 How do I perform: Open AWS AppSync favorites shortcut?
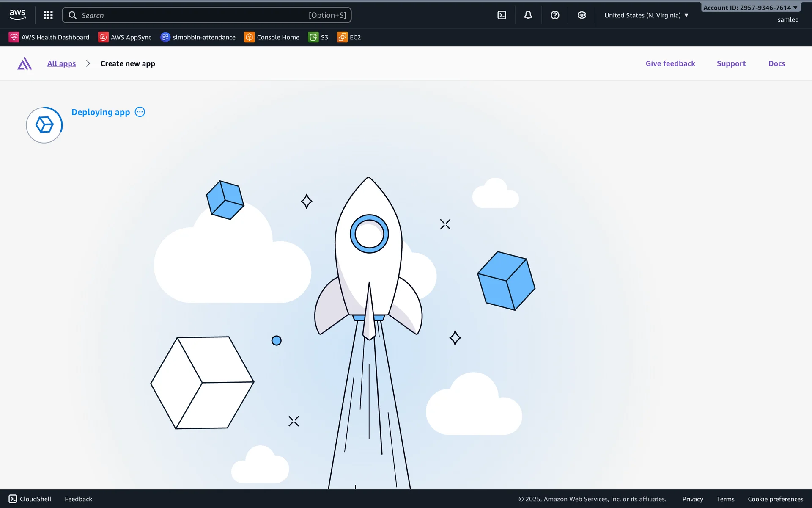[x=125, y=37]
